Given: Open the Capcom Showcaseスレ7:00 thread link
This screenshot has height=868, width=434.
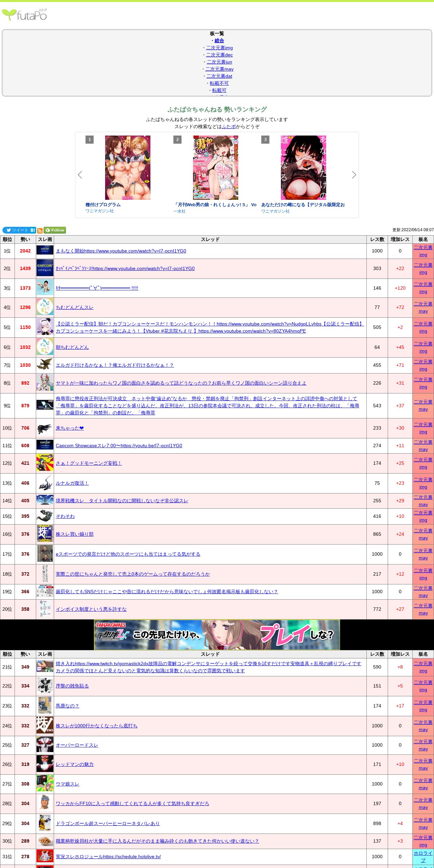Looking at the screenshot, I should 119,445.
